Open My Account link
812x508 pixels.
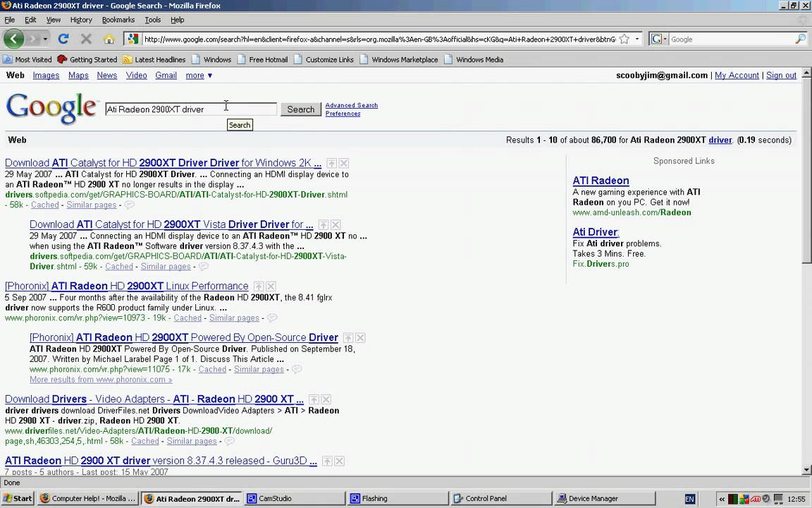[x=737, y=75]
